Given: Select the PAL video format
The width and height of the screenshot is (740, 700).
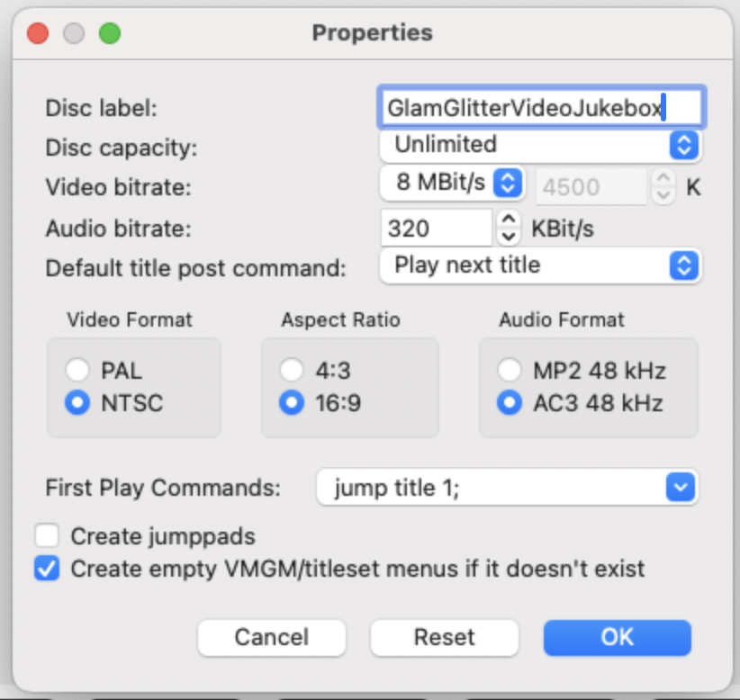Looking at the screenshot, I should point(78,370).
